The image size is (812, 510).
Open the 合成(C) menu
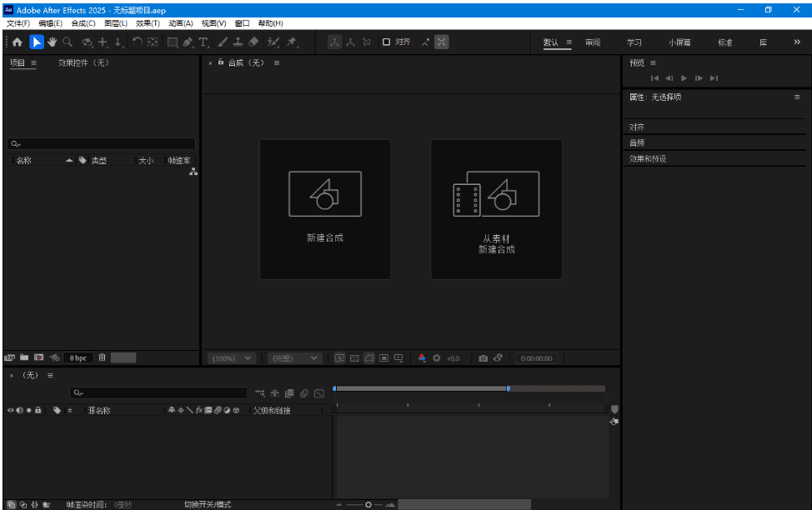tap(83, 23)
